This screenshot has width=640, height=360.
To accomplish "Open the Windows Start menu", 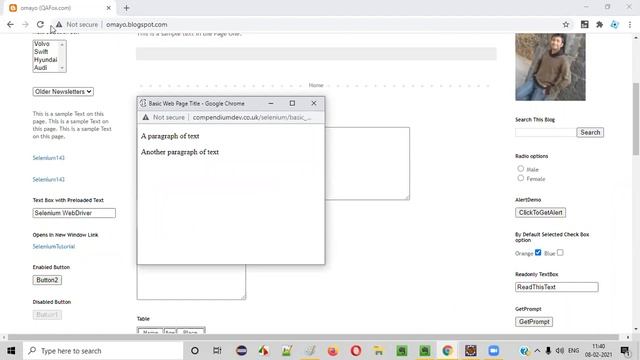I will click(11, 351).
